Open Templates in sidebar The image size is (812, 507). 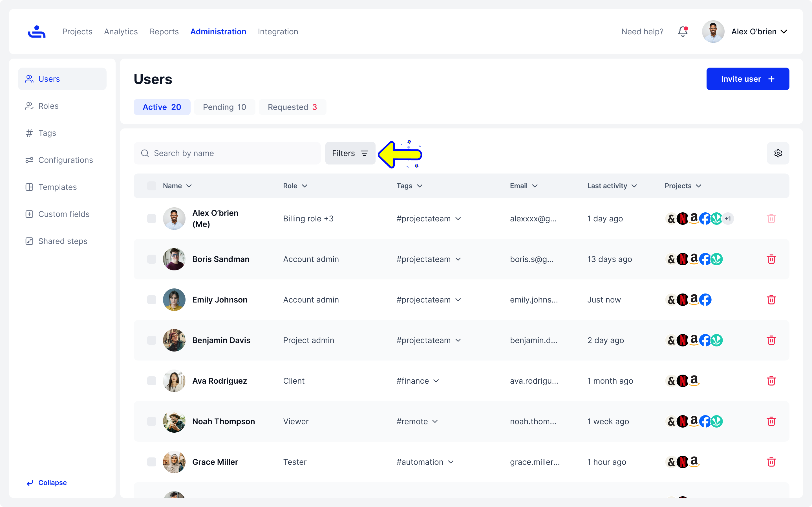(58, 187)
